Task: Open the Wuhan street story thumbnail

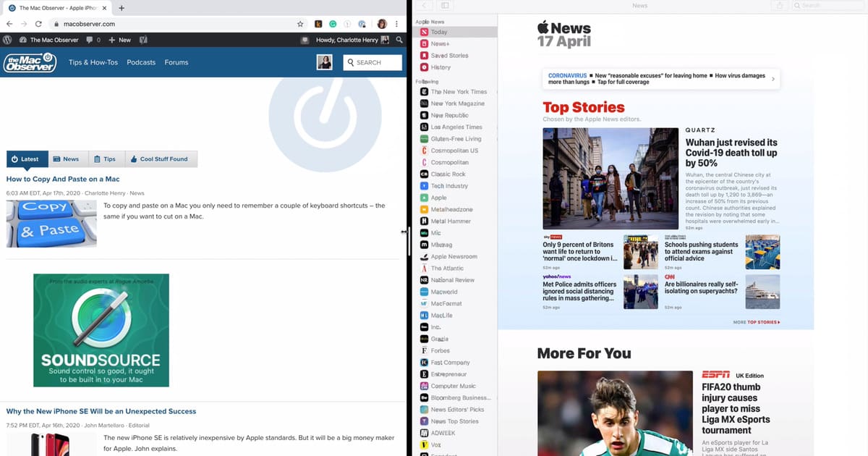Action: pyautogui.click(x=610, y=179)
